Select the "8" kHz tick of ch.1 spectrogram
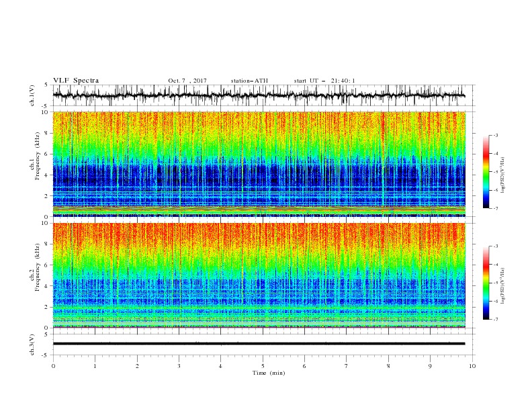 tap(47, 133)
